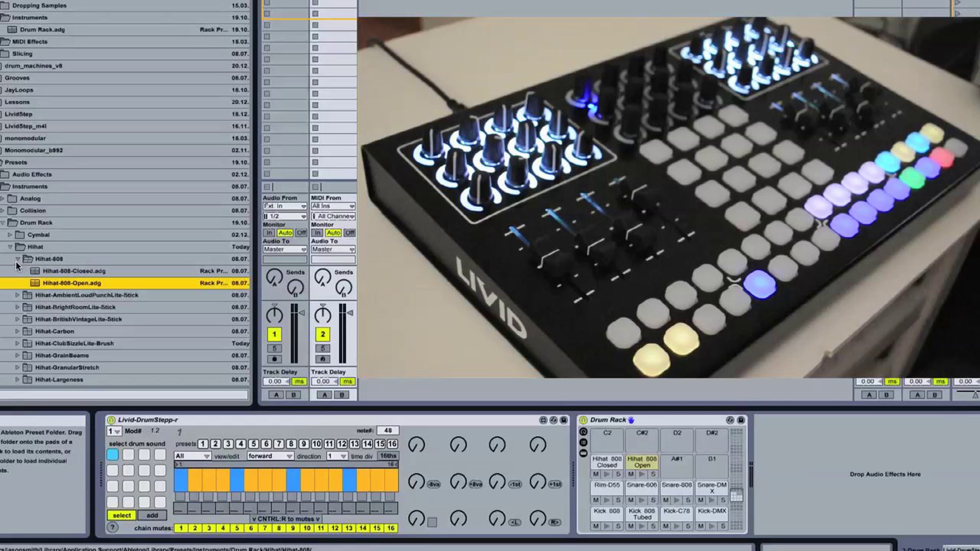Image resolution: width=980 pixels, height=551 pixels.
Task: Click the Drum Rack save preset icon
Action: pos(741,420)
